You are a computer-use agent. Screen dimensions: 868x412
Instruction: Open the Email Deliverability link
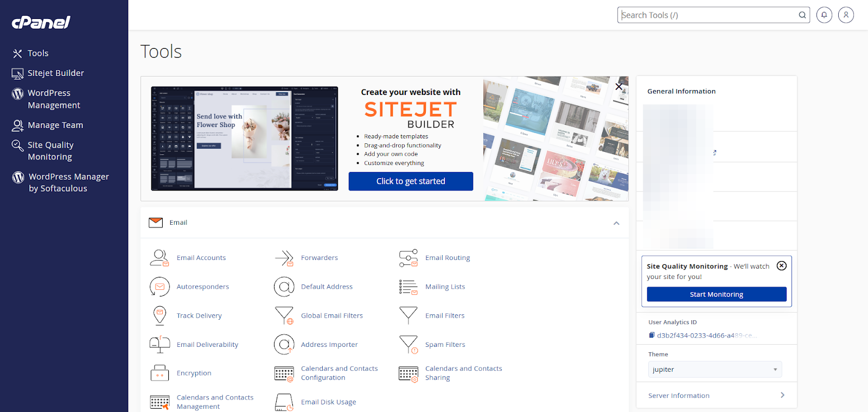(207, 344)
